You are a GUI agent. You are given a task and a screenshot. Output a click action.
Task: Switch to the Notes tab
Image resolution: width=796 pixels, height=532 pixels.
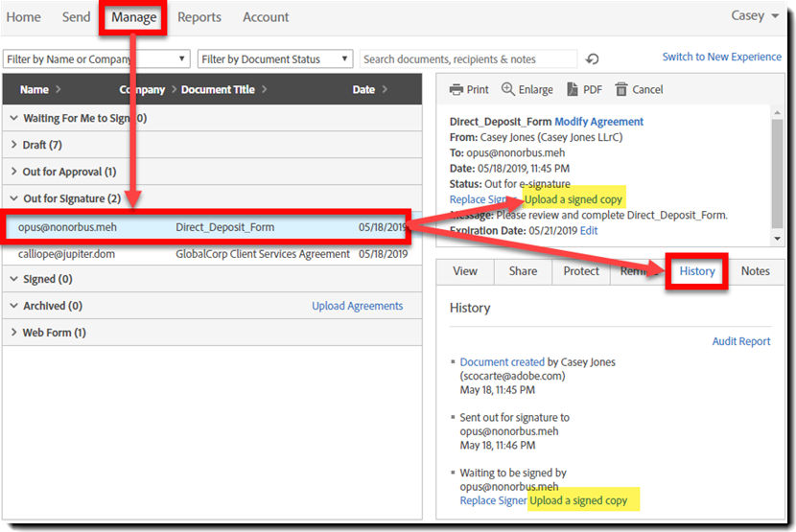[x=756, y=271]
